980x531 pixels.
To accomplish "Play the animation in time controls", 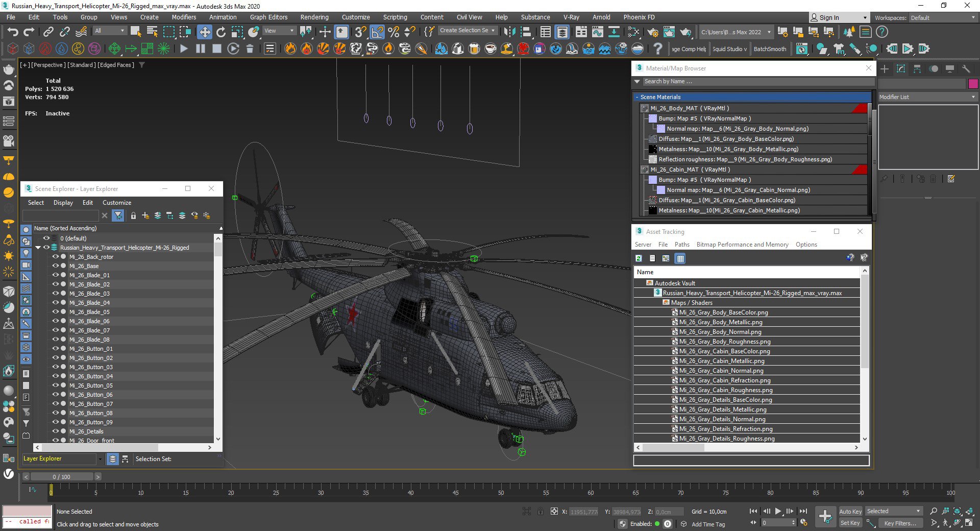I will coord(778,511).
